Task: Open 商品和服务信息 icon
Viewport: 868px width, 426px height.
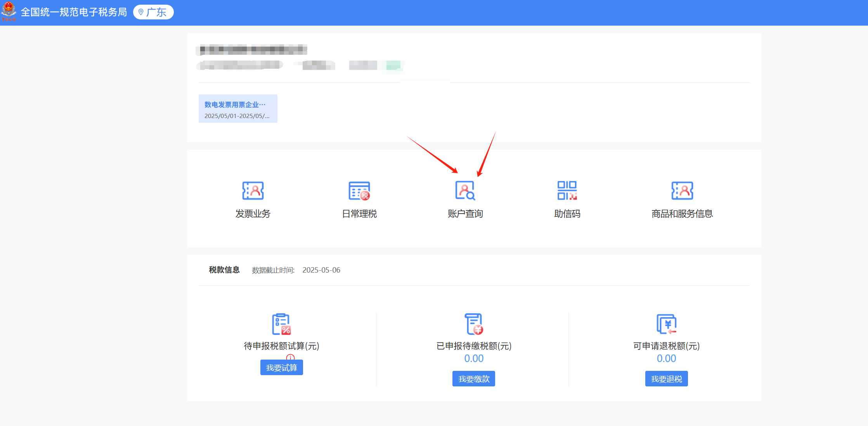Action: click(682, 190)
